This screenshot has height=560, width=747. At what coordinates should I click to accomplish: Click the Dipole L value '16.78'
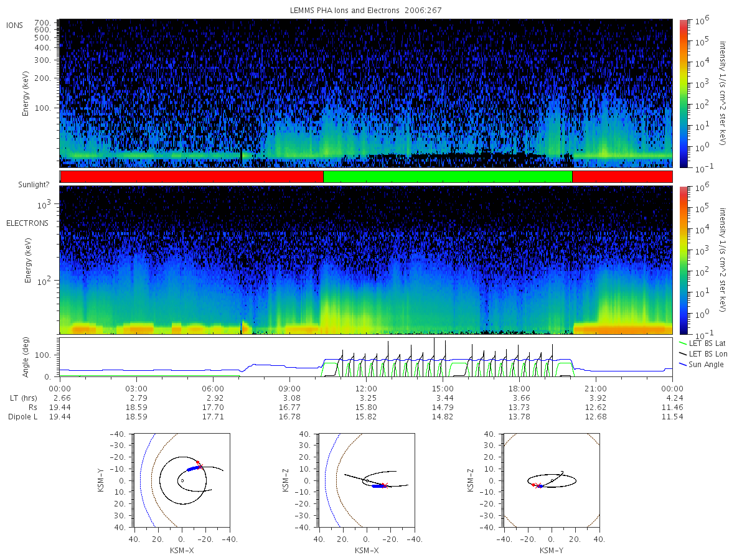(x=289, y=417)
